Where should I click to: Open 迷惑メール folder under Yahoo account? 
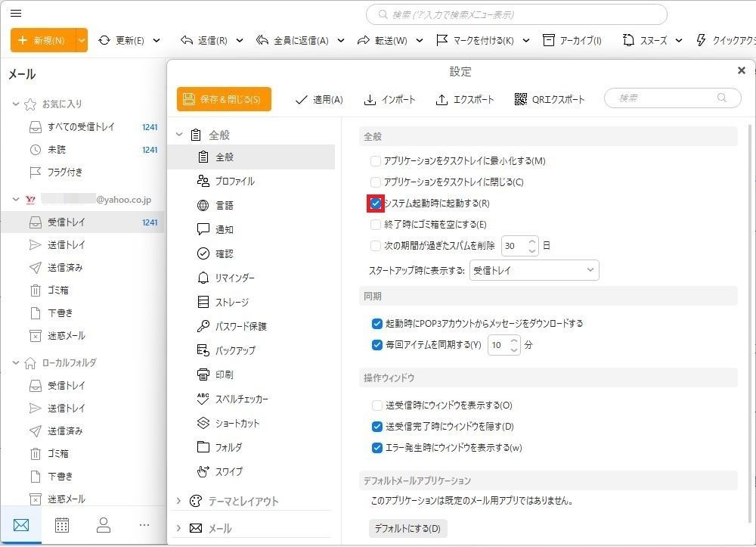click(x=66, y=336)
